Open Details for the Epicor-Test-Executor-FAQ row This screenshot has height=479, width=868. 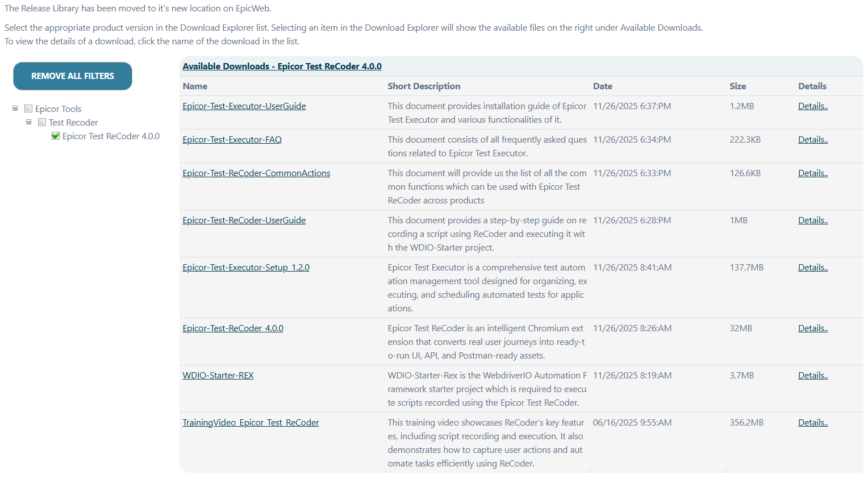812,140
